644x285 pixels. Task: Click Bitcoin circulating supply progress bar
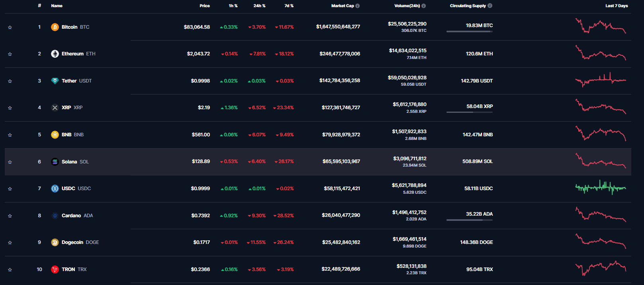tap(469, 31)
